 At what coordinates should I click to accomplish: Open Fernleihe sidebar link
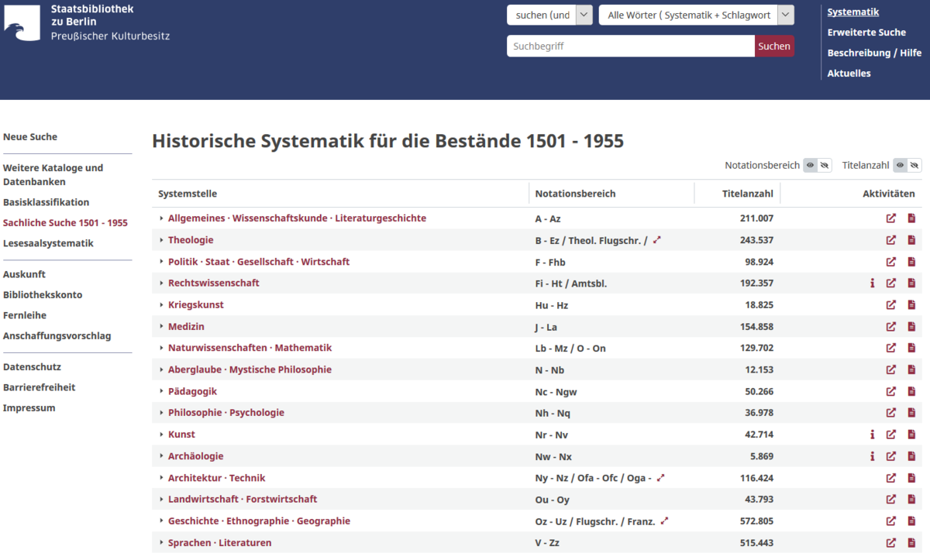[x=25, y=315]
